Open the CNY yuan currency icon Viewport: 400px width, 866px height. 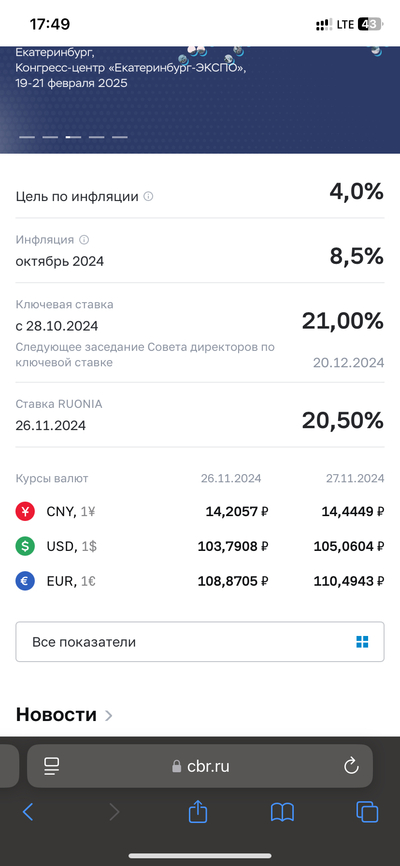pos(25,512)
